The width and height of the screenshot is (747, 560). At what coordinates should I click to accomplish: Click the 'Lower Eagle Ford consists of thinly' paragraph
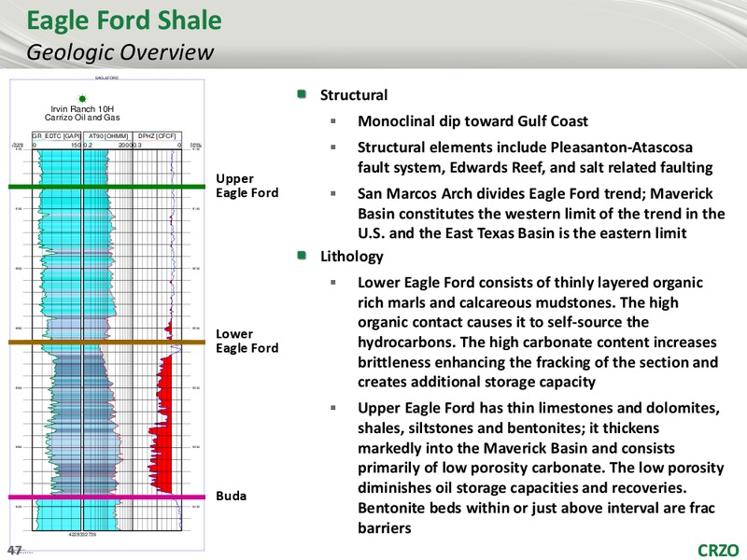(x=538, y=332)
